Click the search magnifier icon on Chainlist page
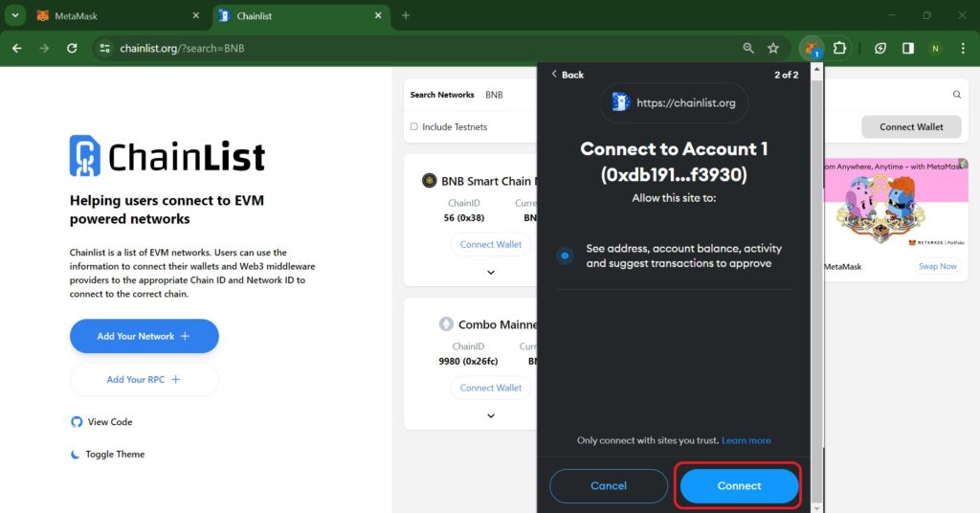 pyautogui.click(x=956, y=95)
